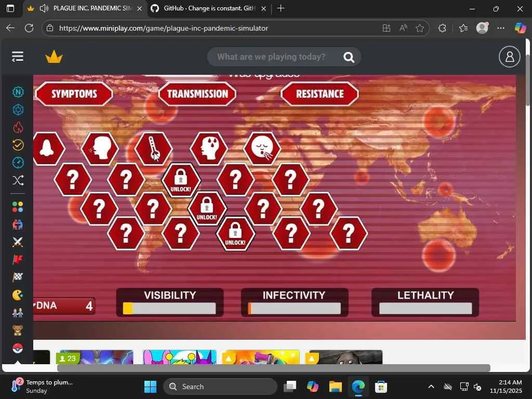Add this page to favorites star
The width and height of the screenshot is (532, 399).
click(420, 28)
